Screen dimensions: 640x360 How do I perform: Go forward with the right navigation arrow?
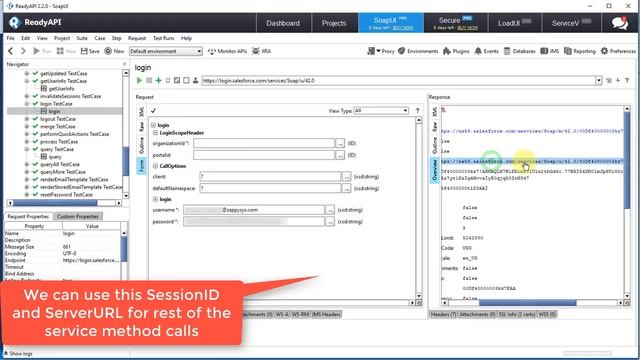click(23, 51)
